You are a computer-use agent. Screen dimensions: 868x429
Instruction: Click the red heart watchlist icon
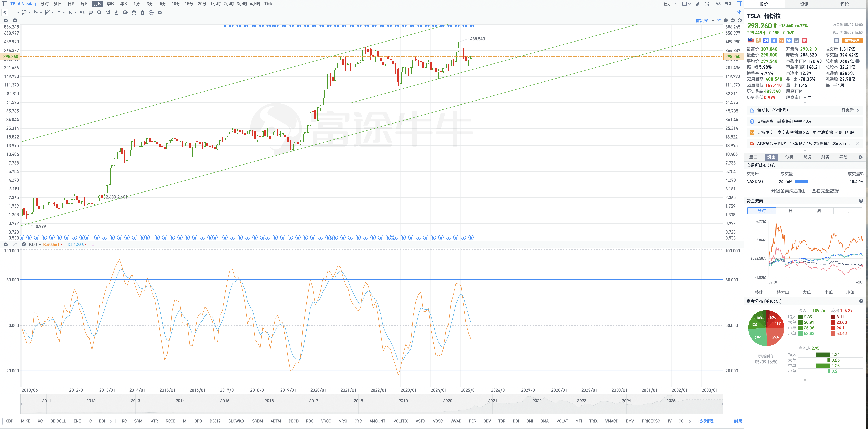804,40
